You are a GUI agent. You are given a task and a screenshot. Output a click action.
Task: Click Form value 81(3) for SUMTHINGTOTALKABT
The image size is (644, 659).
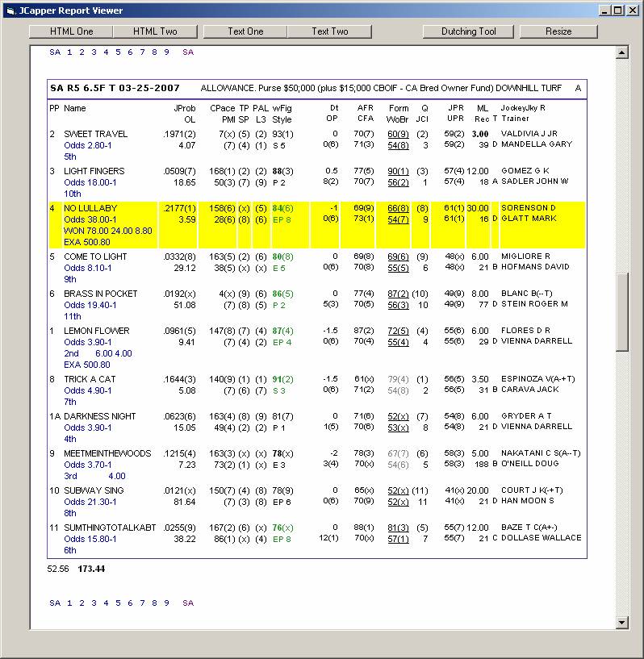[x=398, y=528]
